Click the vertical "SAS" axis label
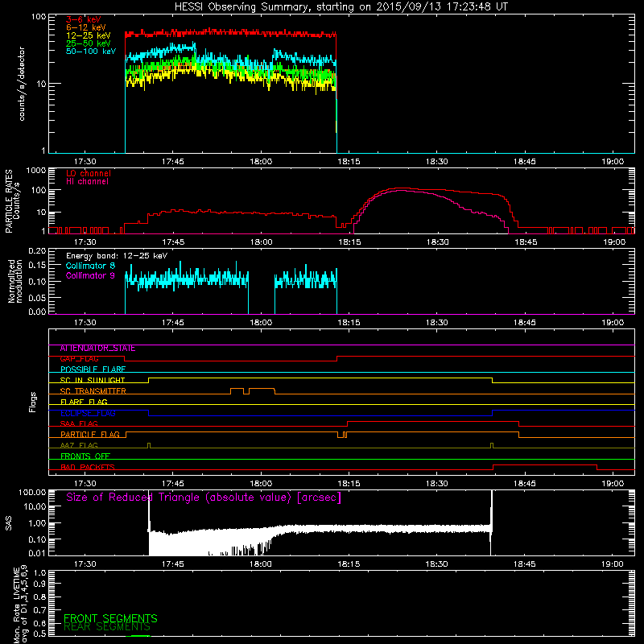The image size is (644, 644). pos(9,522)
